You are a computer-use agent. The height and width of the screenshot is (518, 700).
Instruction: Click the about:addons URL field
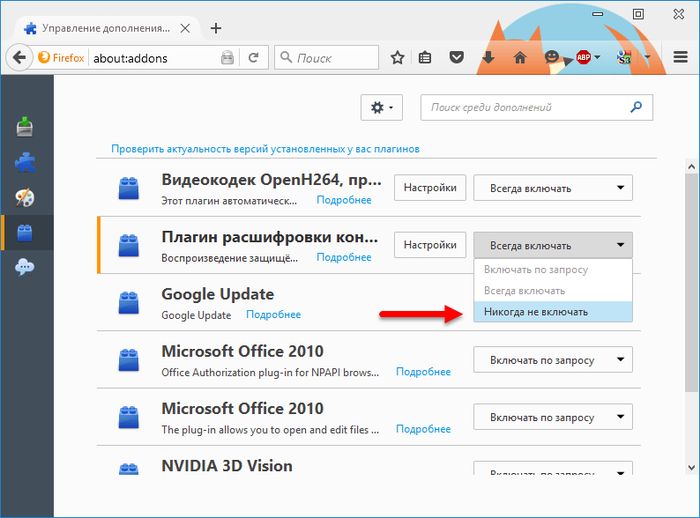pyautogui.click(x=154, y=58)
